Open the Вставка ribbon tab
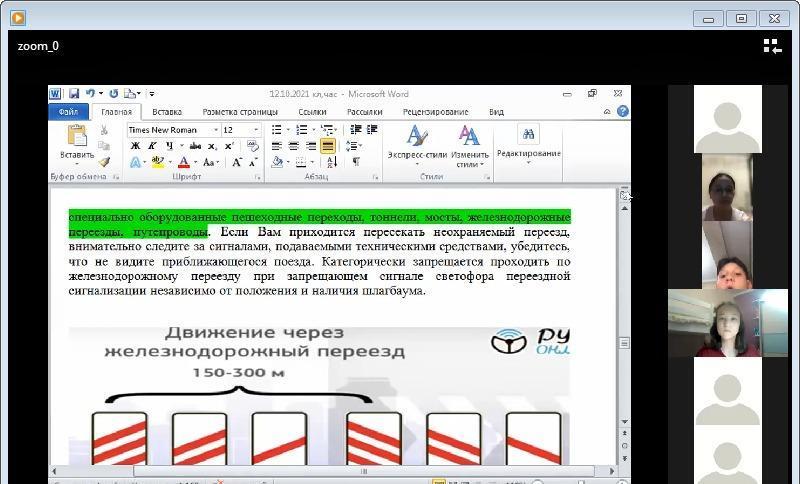The width and height of the screenshot is (800, 484). click(167, 112)
